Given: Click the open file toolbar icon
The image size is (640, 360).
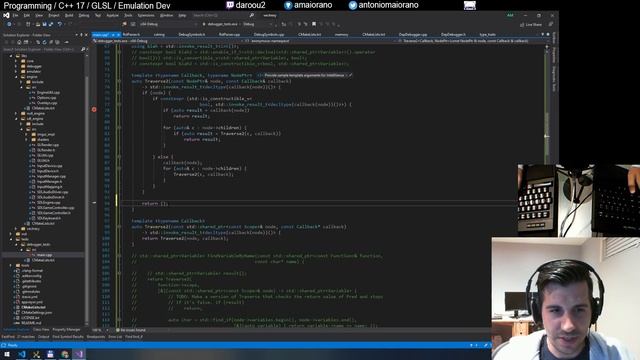Looking at the screenshot, I should coord(38,24).
